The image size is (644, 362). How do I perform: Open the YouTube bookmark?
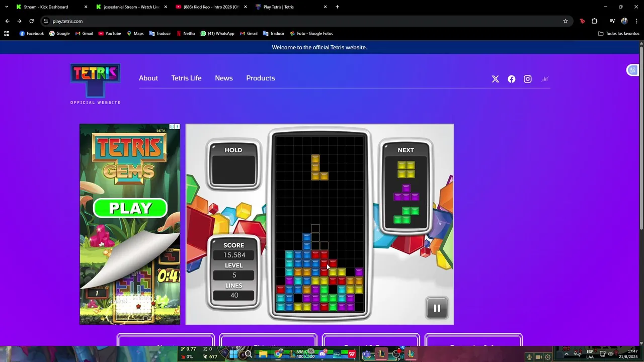[x=110, y=34]
